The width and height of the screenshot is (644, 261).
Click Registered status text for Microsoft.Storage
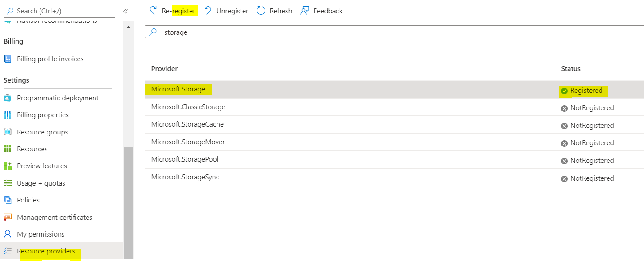click(x=586, y=91)
